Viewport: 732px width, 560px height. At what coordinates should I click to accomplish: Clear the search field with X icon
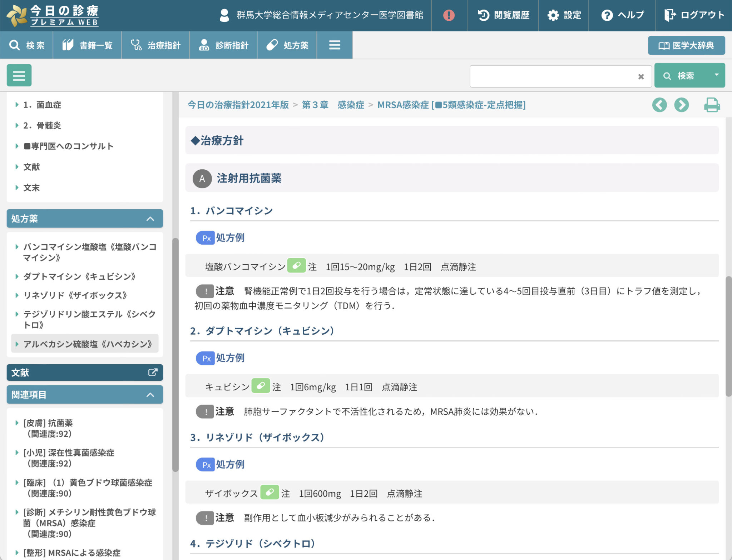click(641, 76)
